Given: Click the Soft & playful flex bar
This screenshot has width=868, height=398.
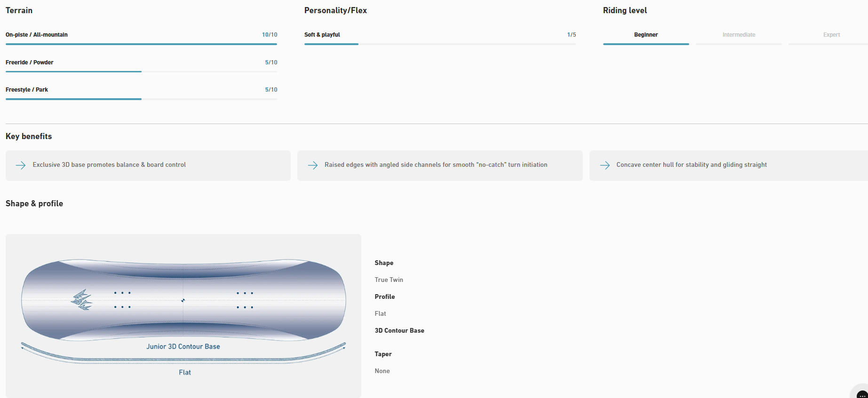Looking at the screenshot, I should pos(439,44).
